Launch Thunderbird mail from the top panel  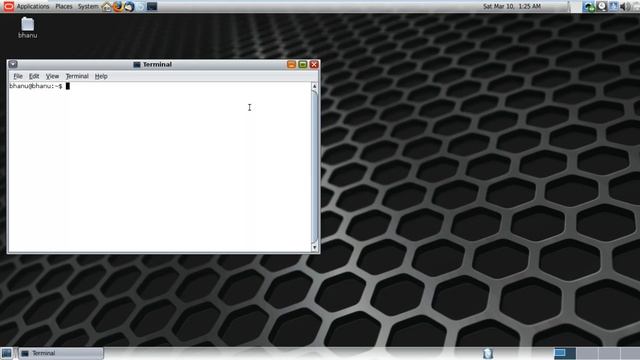click(129, 7)
